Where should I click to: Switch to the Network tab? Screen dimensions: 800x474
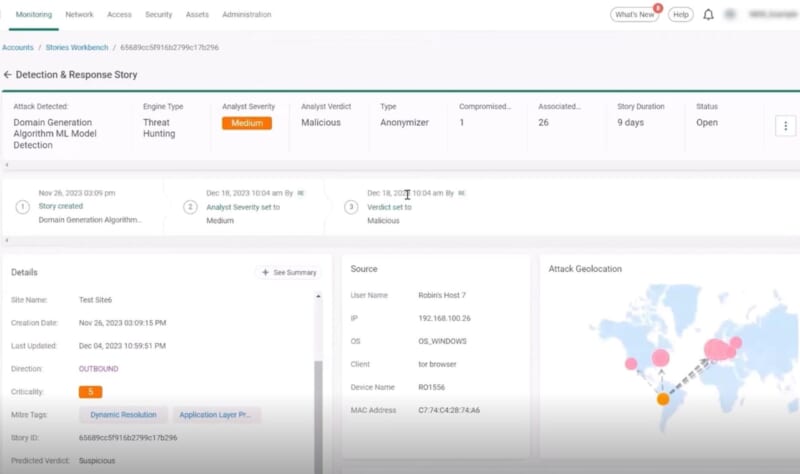pyautogui.click(x=79, y=15)
